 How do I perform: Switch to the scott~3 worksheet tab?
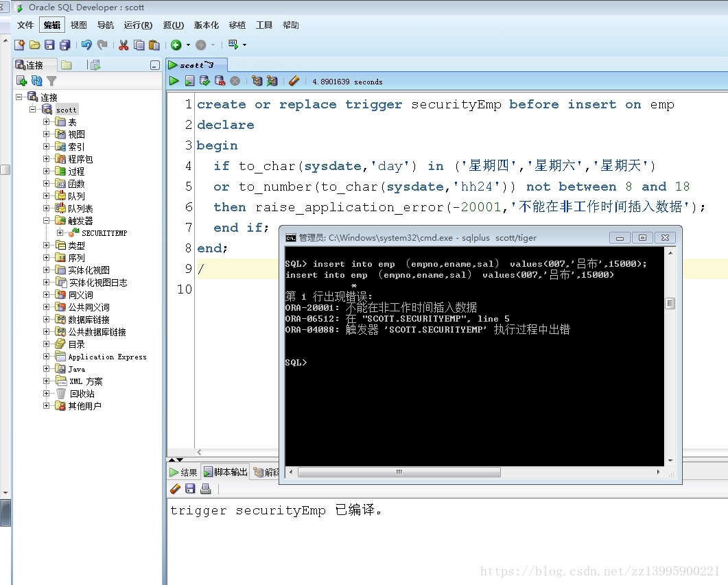(197, 65)
